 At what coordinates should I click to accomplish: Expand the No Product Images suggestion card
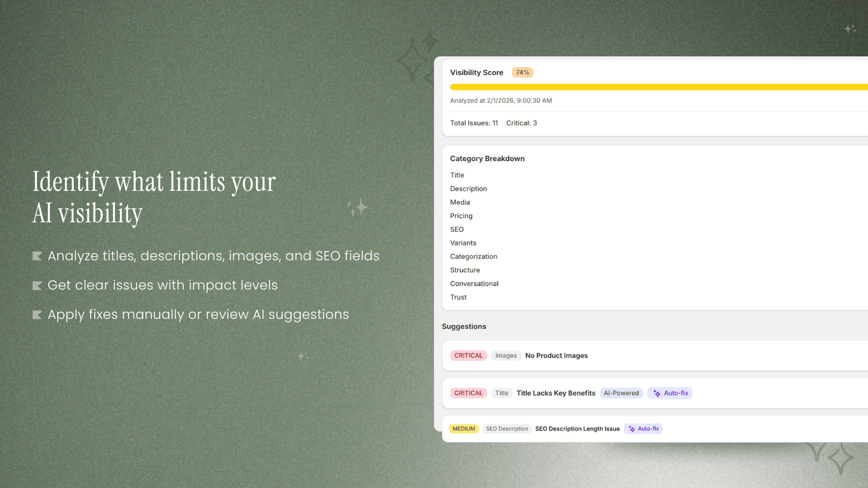[556, 355]
